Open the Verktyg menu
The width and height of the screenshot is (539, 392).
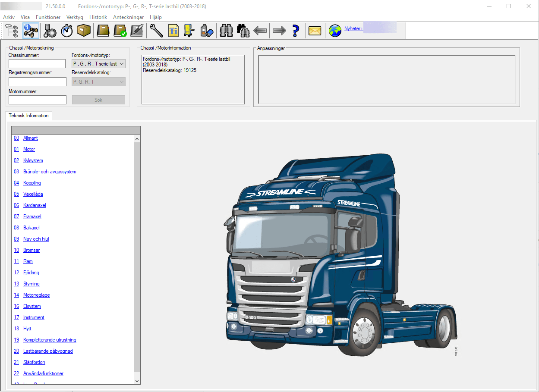coord(75,17)
